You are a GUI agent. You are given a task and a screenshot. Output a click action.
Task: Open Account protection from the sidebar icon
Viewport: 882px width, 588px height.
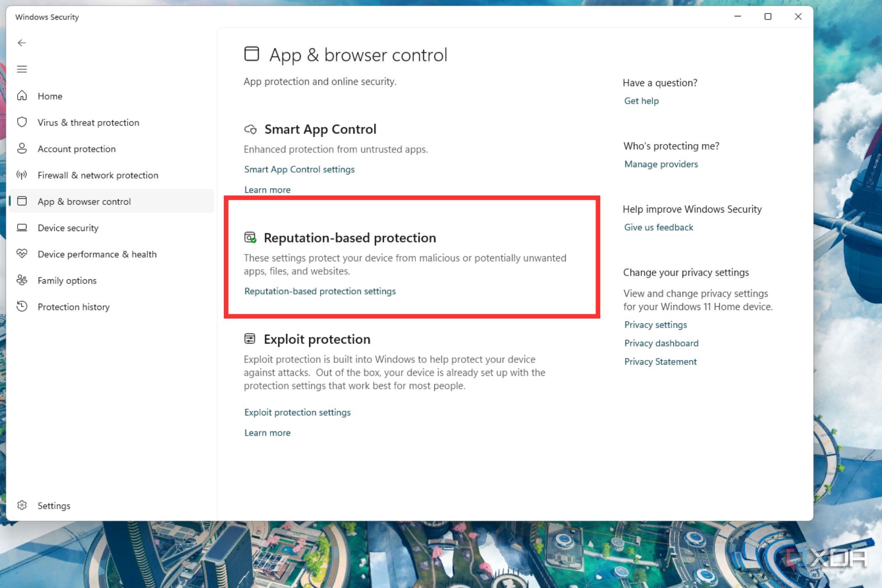[x=22, y=149]
